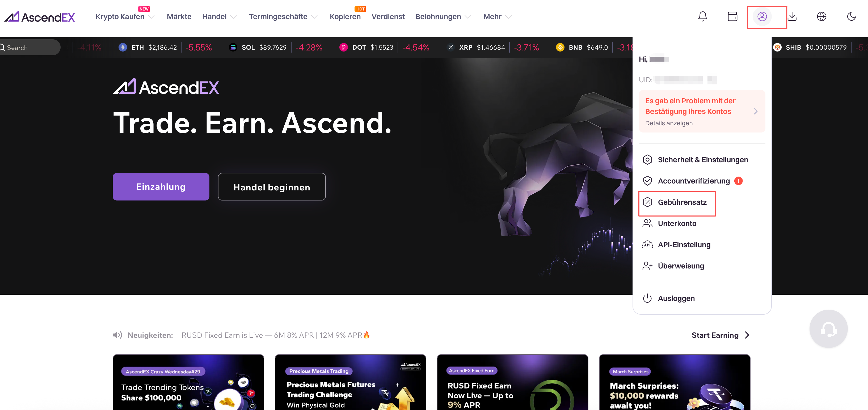The image size is (868, 410).
Task: Toggle dark mode moon icon
Action: [851, 16]
